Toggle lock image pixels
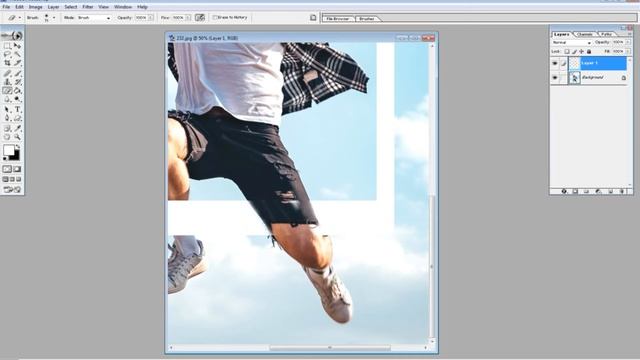 574,52
